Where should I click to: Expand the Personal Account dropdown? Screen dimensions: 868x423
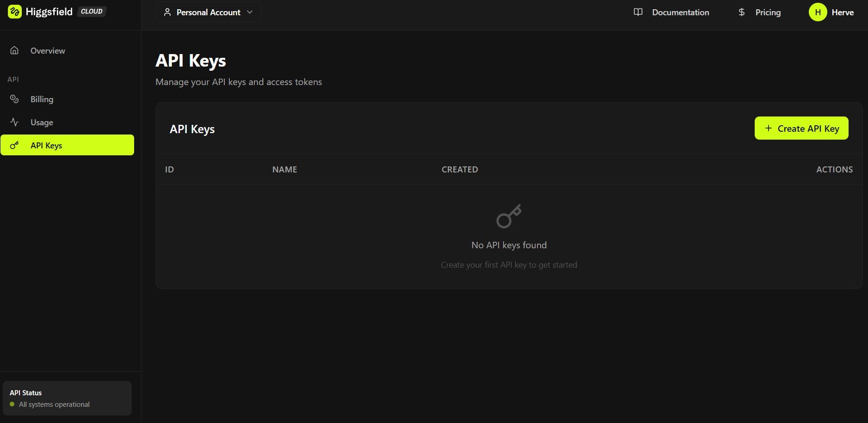[208, 12]
